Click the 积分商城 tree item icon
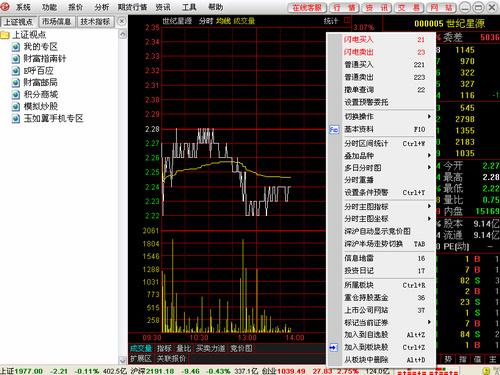The height and width of the screenshot is (375, 500). 16,95
